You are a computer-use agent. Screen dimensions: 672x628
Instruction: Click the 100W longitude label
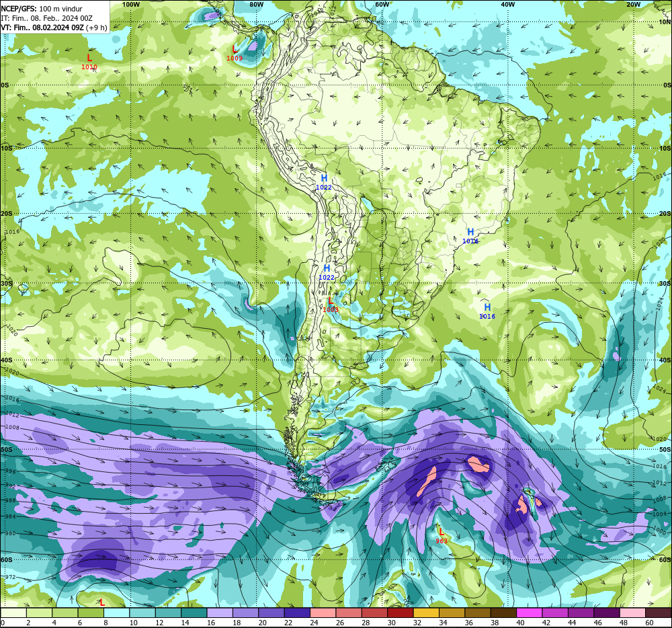coord(131,4)
